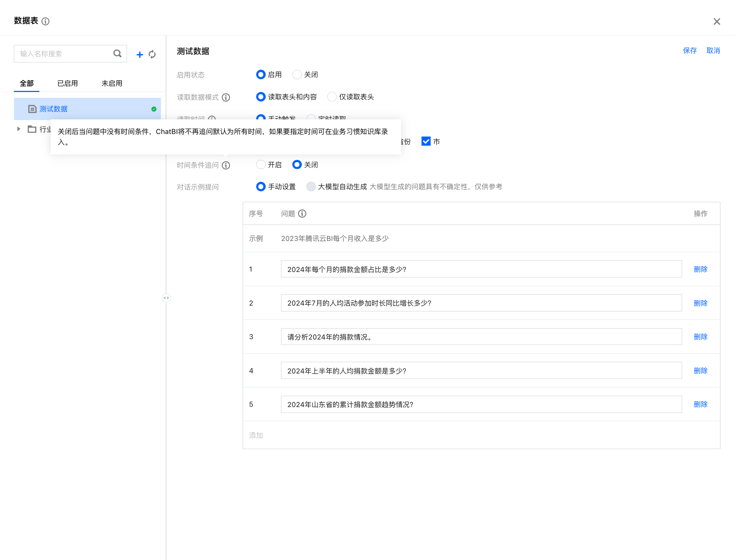This screenshot has width=735, height=560.
Task: Select the 关闭 radio for 启用状态
Action: pos(297,74)
